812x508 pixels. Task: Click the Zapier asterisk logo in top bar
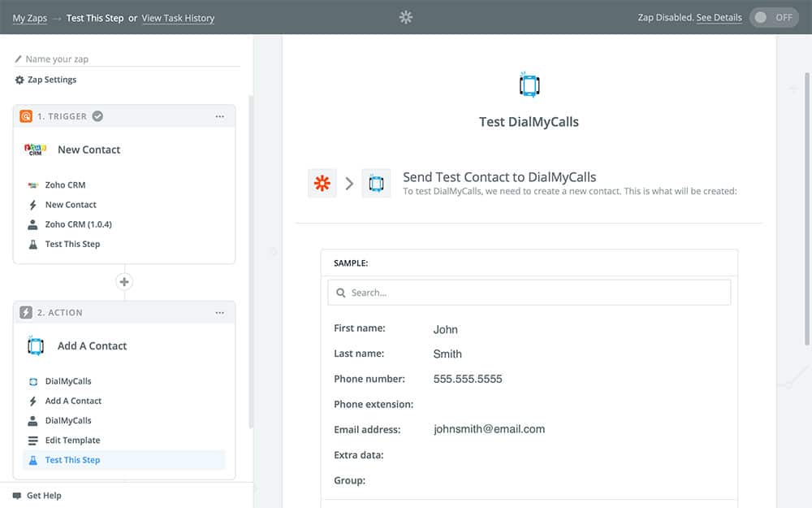point(406,17)
